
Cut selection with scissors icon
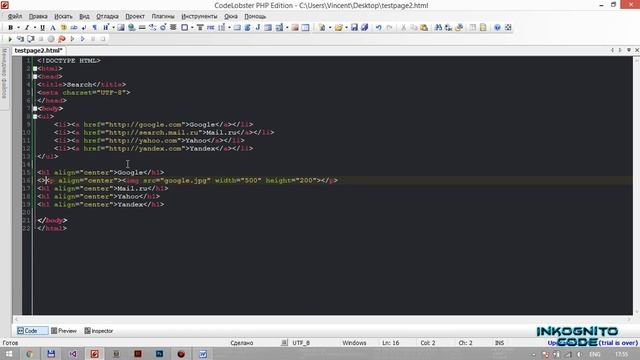tap(403, 27)
